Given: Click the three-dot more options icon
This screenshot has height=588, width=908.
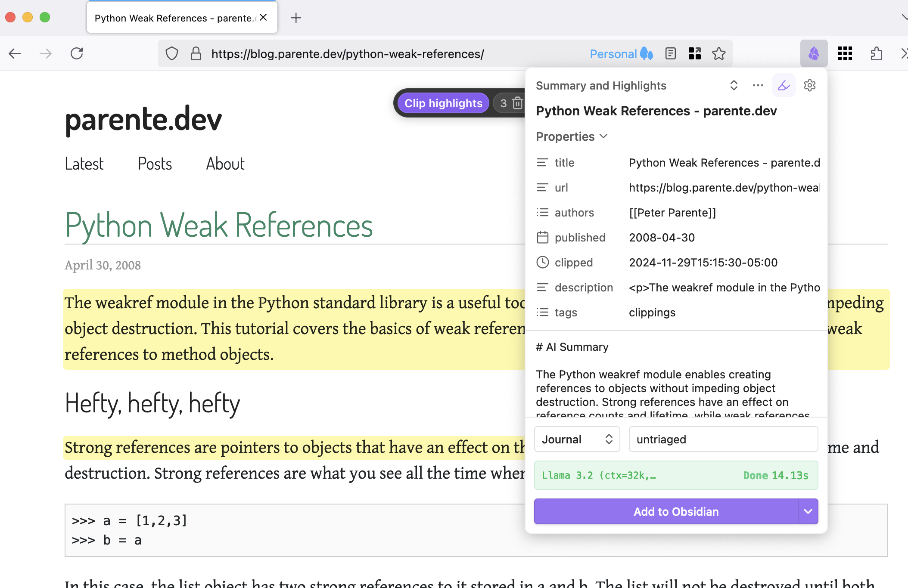Looking at the screenshot, I should pos(758,85).
